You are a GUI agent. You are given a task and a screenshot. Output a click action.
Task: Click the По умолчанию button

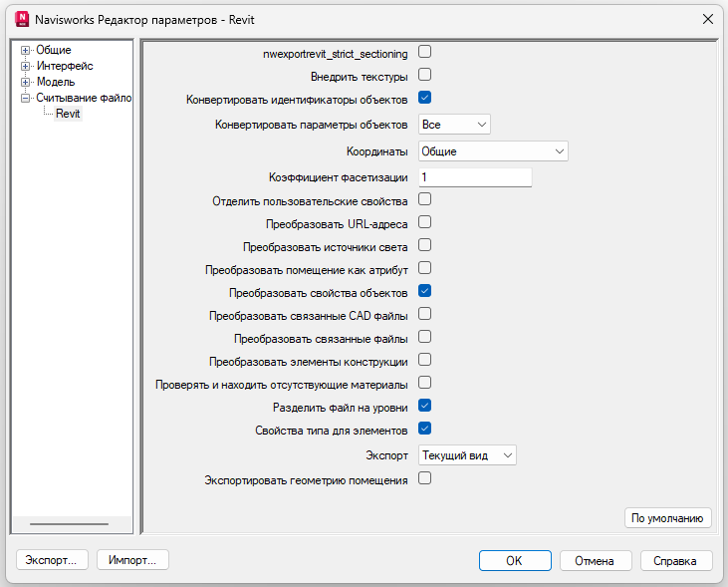pyautogui.click(x=667, y=517)
